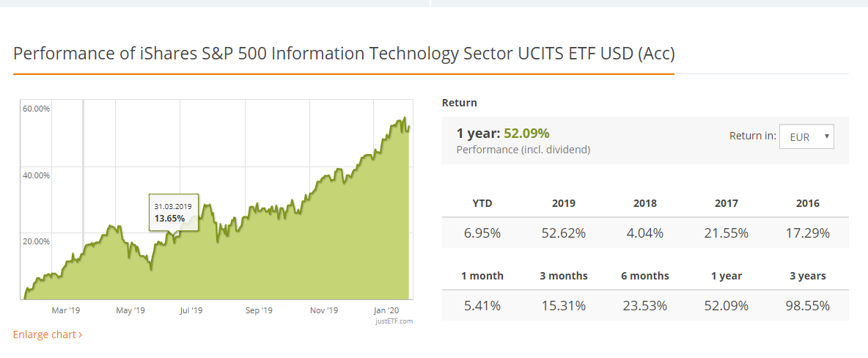Select the 2016 return value 17.29%
The width and height of the screenshot is (868, 358).
tap(806, 233)
